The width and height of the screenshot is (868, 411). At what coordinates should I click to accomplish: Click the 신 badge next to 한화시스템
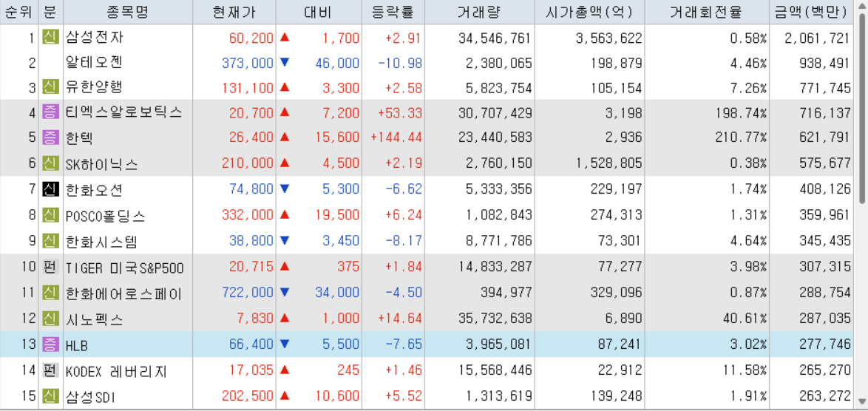pyautogui.click(x=51, y=241)
